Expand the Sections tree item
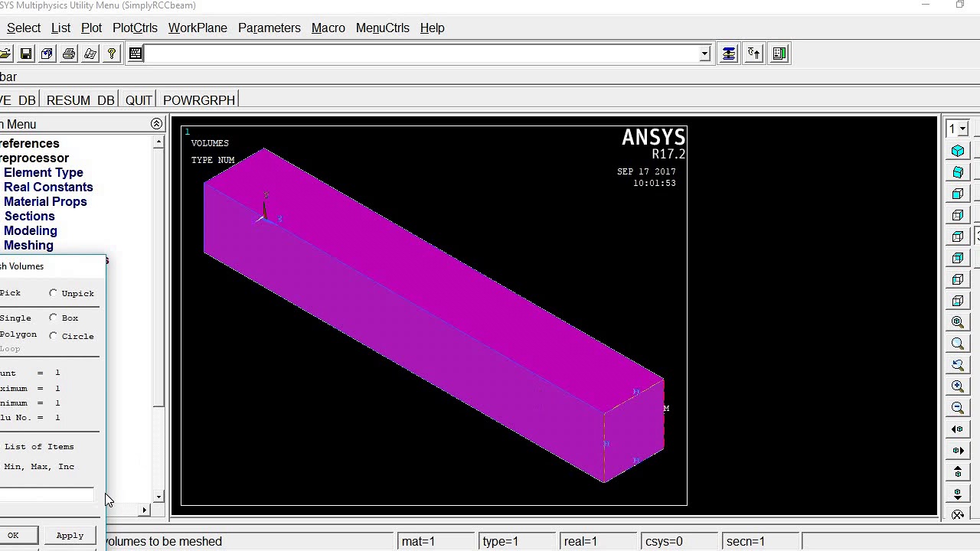Viewport: 980px width, 551px height. (29, 216)
